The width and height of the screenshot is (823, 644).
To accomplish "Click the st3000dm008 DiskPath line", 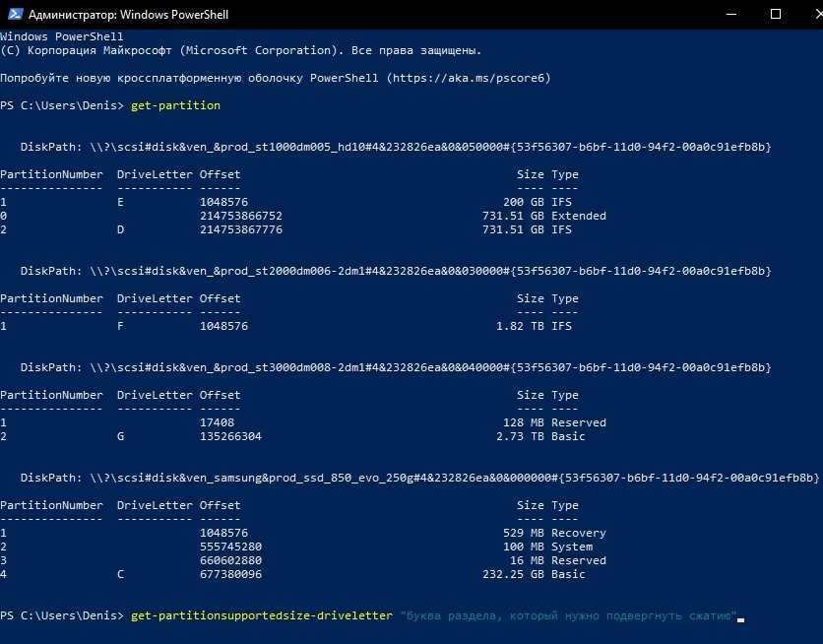I will coord(396,367).
